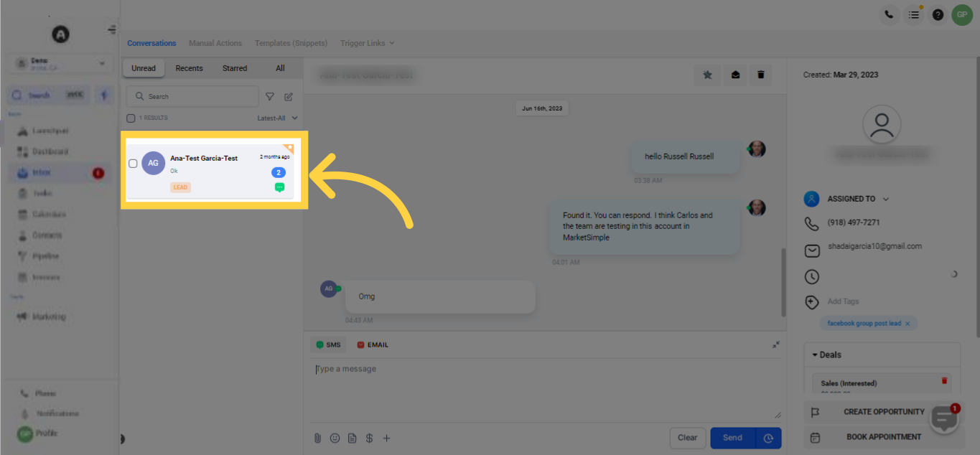This screenshot has width=980, height=455.
Task: Click the contact phone icon
Action: click(812, 223)
